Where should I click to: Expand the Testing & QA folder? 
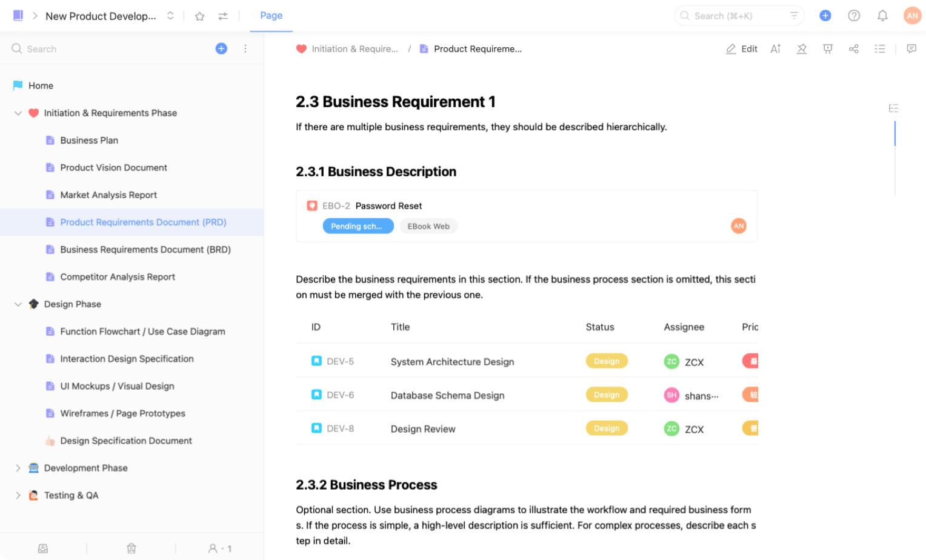tap(18, 495)
